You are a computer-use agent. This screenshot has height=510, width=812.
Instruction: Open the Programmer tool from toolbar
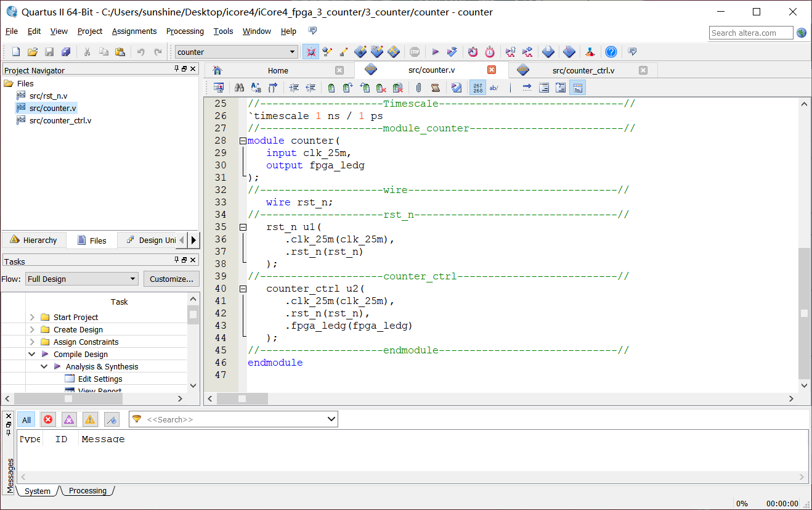569,52
